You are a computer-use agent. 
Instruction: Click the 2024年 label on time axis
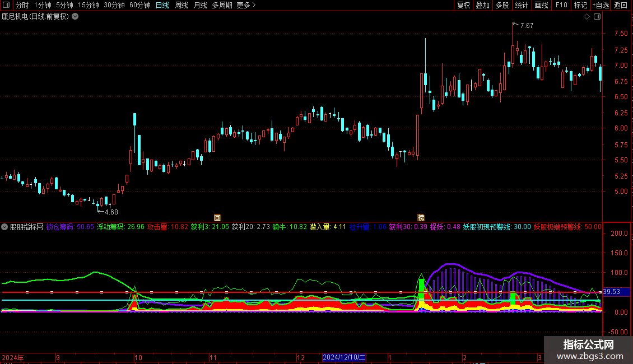[x=13, y=357]
